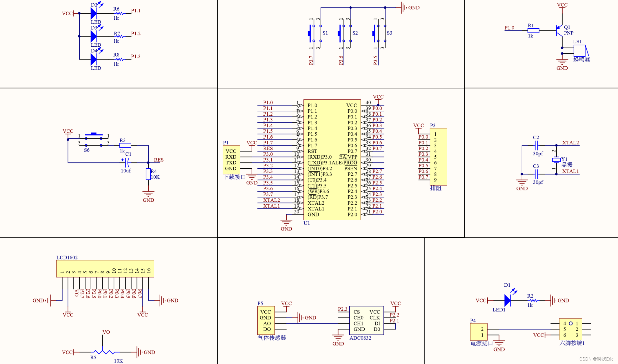Click the D2 LED diode symbol

(x=94, y=13)
